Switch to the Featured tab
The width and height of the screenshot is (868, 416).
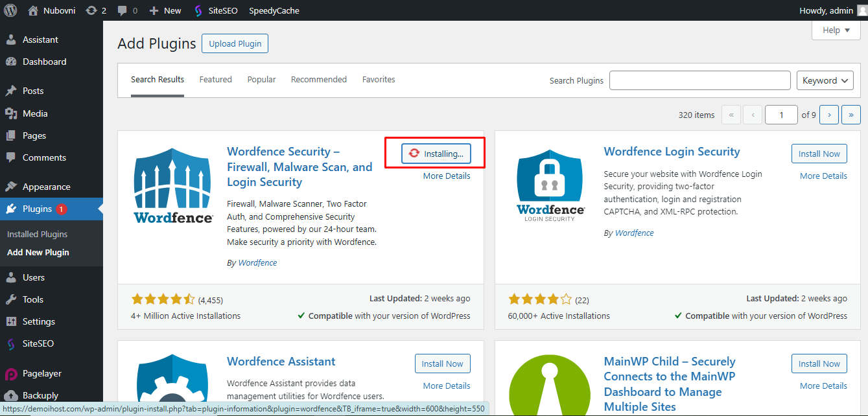click(216, 80)
